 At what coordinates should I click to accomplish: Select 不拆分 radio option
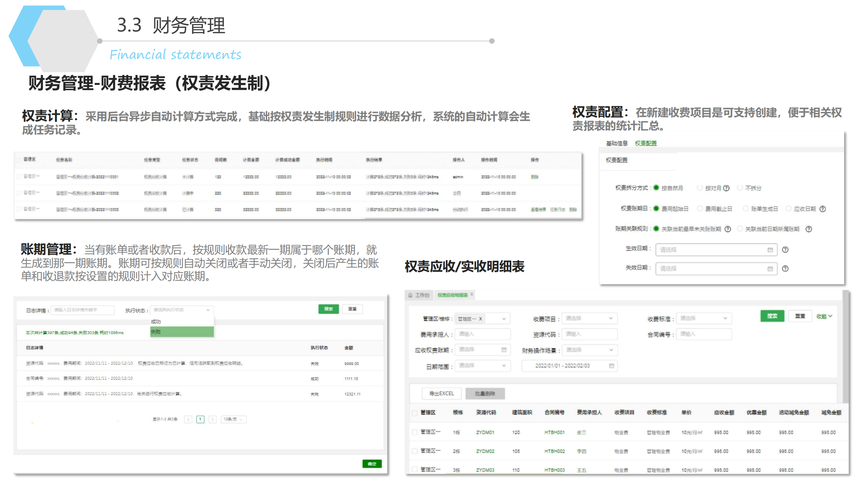coord(740,188)
